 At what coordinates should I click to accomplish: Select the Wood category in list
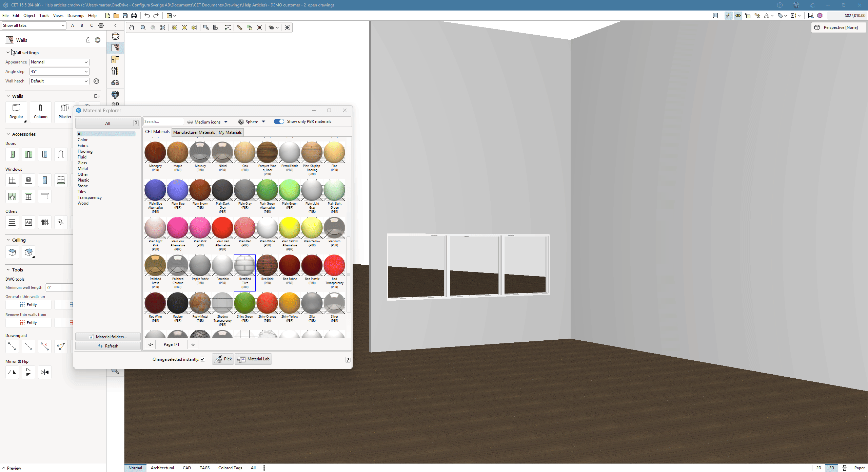point(83,203)
